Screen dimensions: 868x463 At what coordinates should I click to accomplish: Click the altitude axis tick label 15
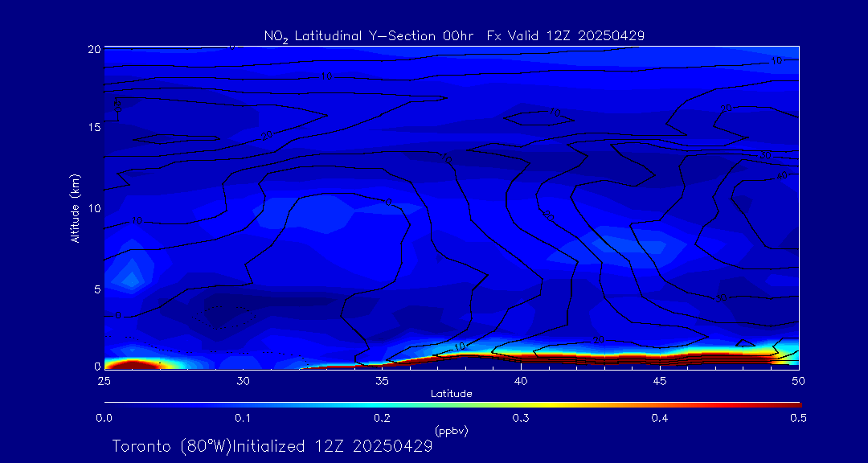[94, 127]
